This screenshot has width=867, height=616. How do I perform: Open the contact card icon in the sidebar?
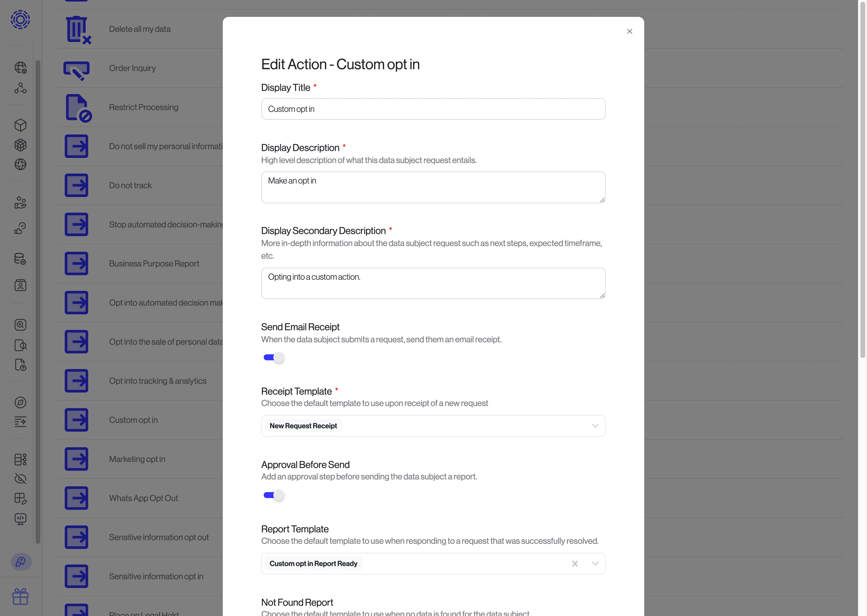[x=20, y=285]
